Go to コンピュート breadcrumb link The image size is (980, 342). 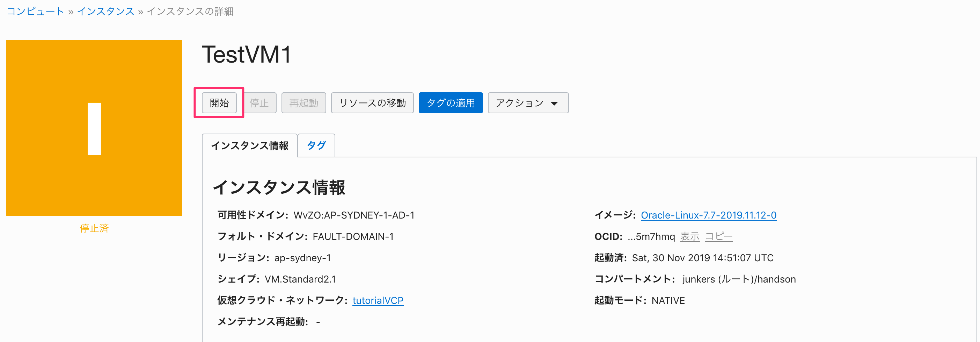pos(35,12)
